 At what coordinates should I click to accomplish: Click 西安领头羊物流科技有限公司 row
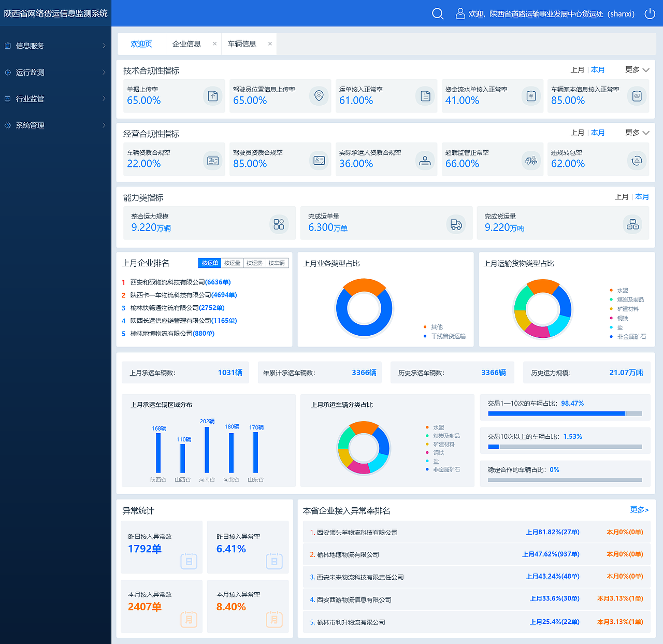coord(477,532)
